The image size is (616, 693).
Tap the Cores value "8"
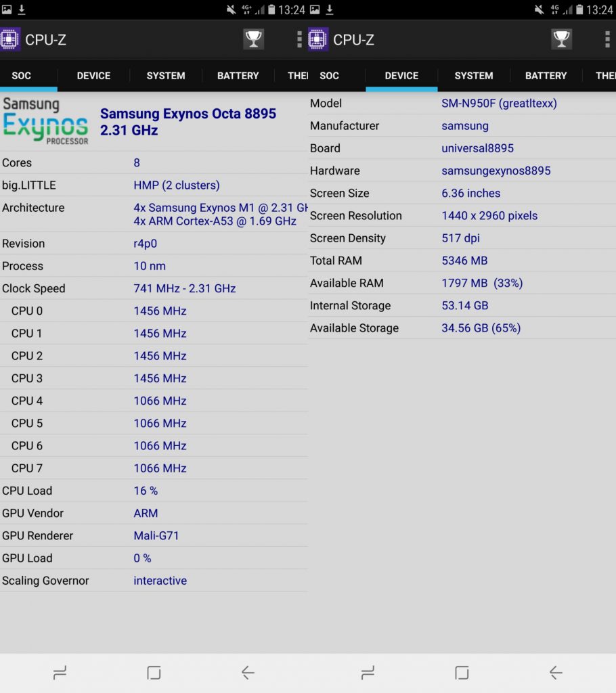pos(137,162)
